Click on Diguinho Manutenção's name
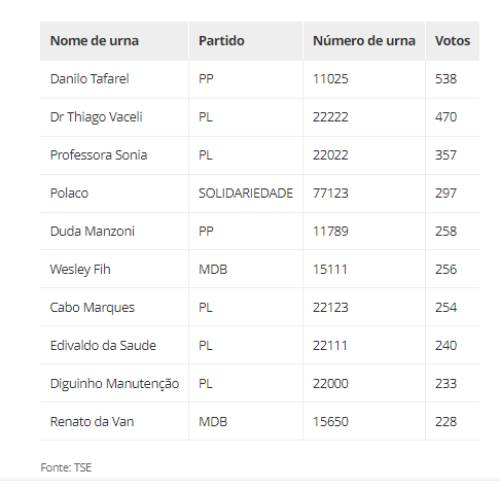Viewport: 500px width, 489px height. point(115,384)
